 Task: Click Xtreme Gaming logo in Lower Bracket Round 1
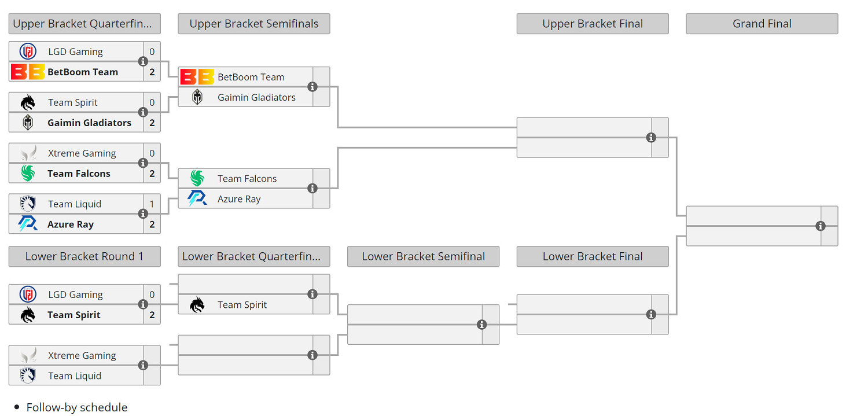click(27, 355)
